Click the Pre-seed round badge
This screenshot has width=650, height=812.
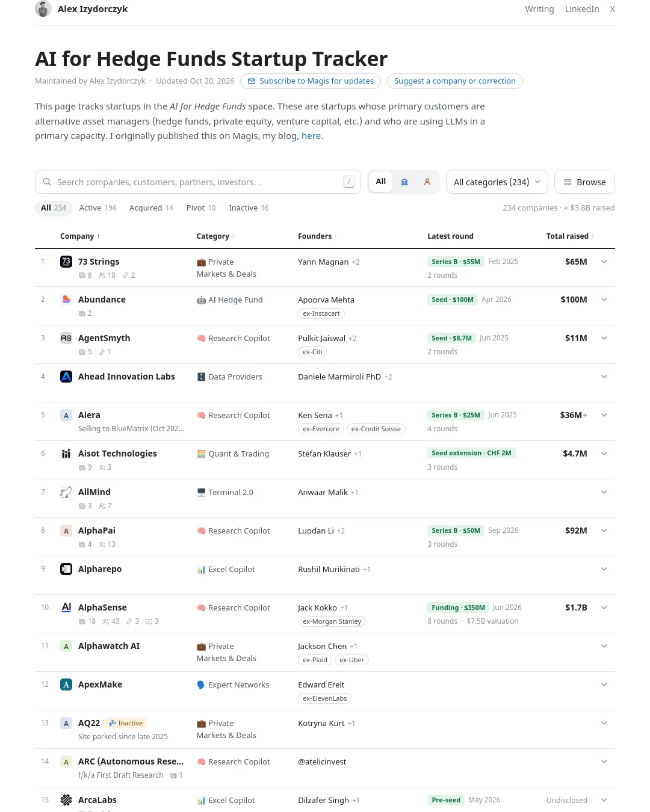[x=446, y=800]
